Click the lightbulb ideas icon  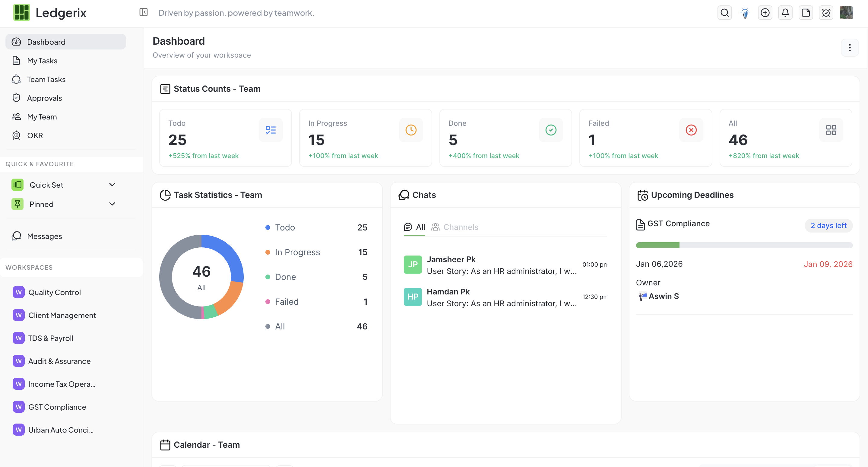point(745,13)
